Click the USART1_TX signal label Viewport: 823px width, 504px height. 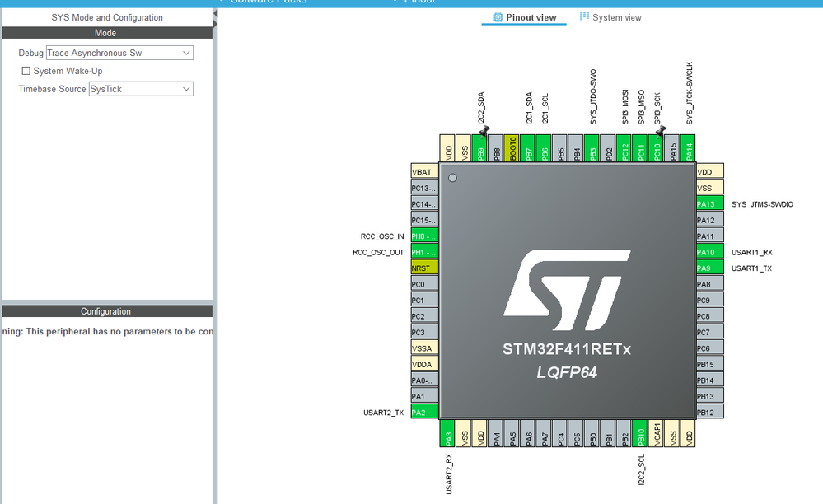(x=751, y=268)
